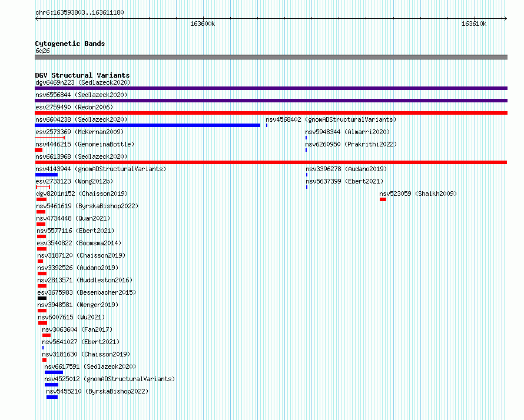Open the Cytogenetic Bands track title
The width and height of the screenshot is (524, 420).
coord(70,44)
